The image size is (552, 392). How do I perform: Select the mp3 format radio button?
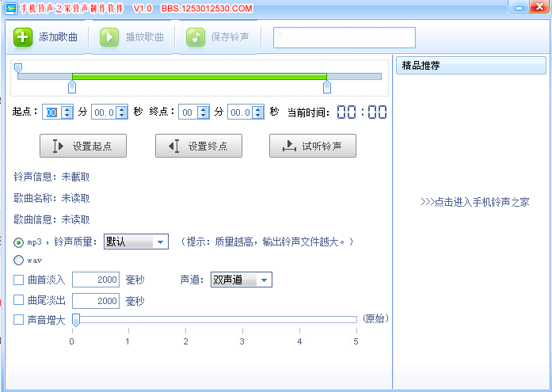coord(18,242)
